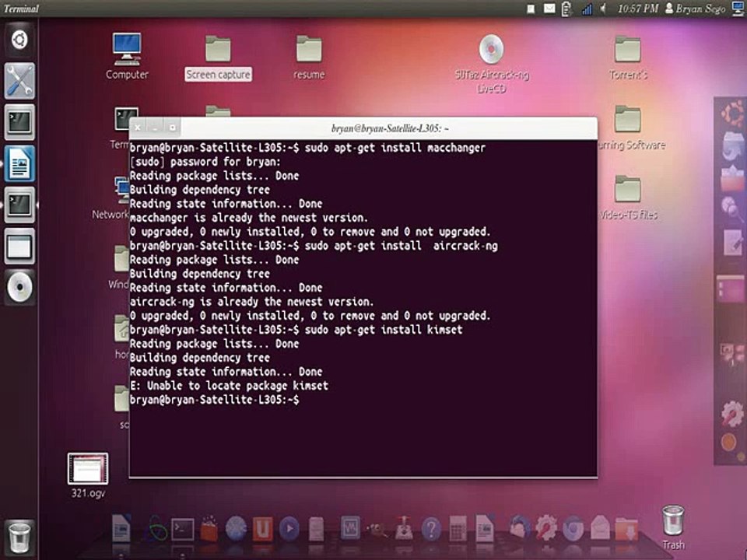Click the mail envelope indicator
This screenshot has height=560, width=747.
549,9
